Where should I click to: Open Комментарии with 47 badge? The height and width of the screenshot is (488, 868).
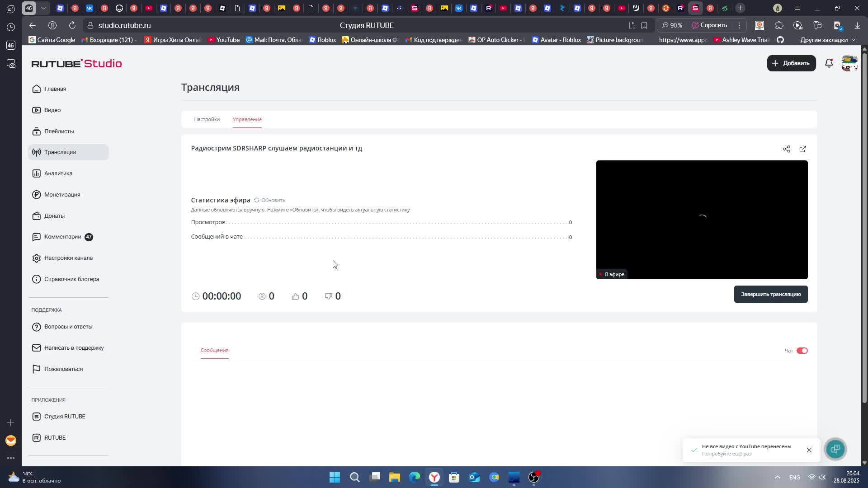tap(61, 237)
